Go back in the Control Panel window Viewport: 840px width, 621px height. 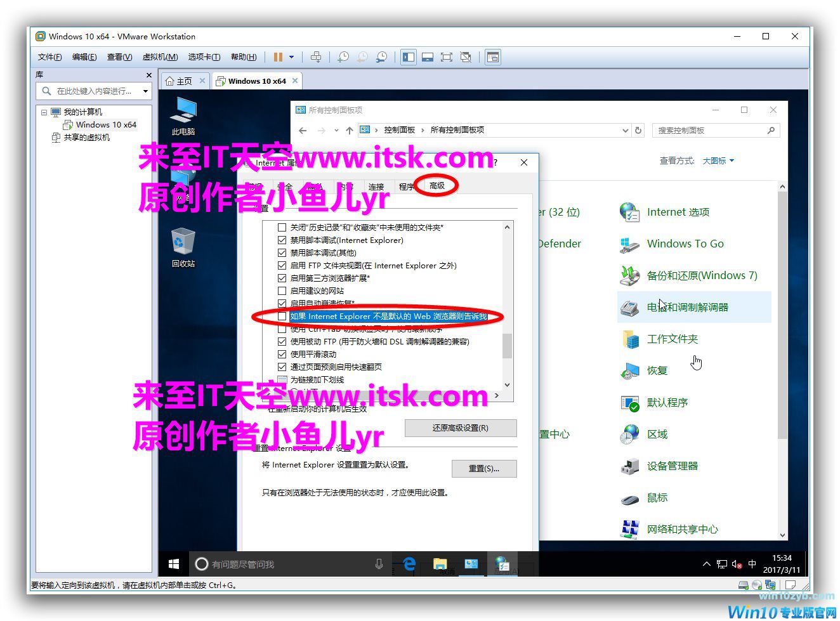point(303,130)
